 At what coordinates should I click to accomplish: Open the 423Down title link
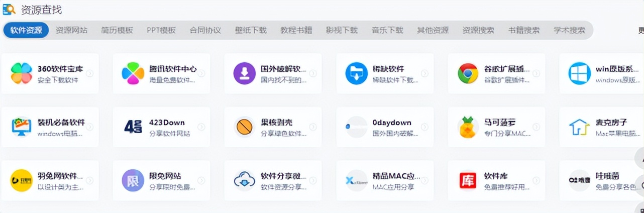[x=167, y=123]
